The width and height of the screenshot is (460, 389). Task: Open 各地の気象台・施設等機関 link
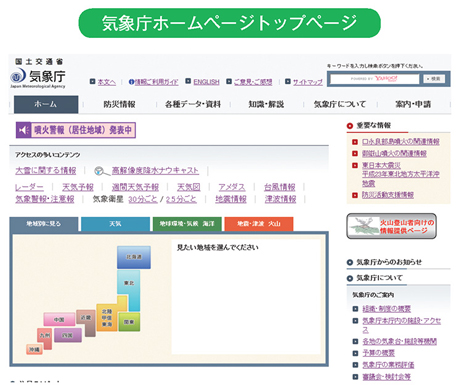point(400,342)
